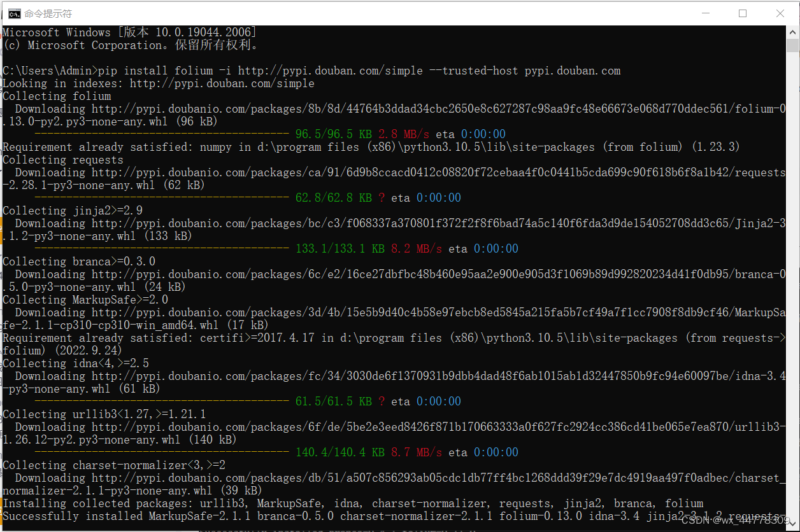
Task: Click the ".5.0-py3-none-any.whl (24 kB)" line
Action: click(x=94, y=287)
